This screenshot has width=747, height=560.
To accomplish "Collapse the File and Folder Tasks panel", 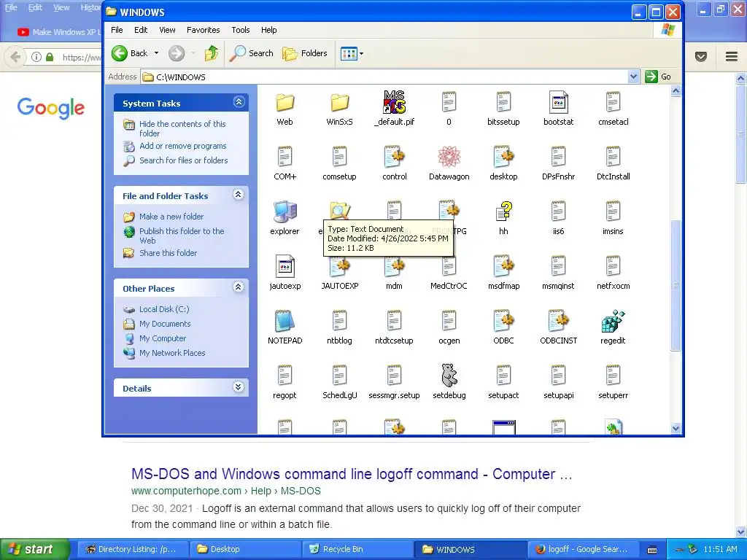I will [239, 195].
